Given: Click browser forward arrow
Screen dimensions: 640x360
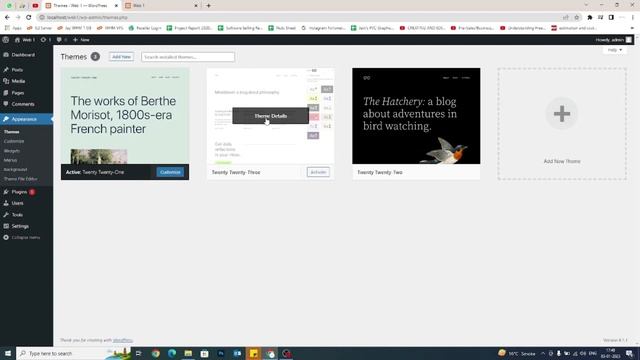Looking at the screenshot, I should tap(18, 17).
